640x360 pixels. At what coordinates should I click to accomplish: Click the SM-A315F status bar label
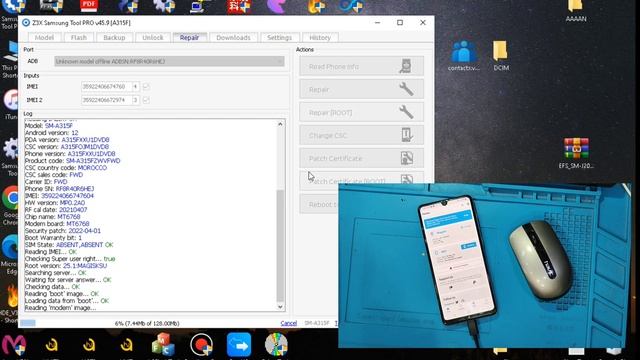(x=317, y=323)
